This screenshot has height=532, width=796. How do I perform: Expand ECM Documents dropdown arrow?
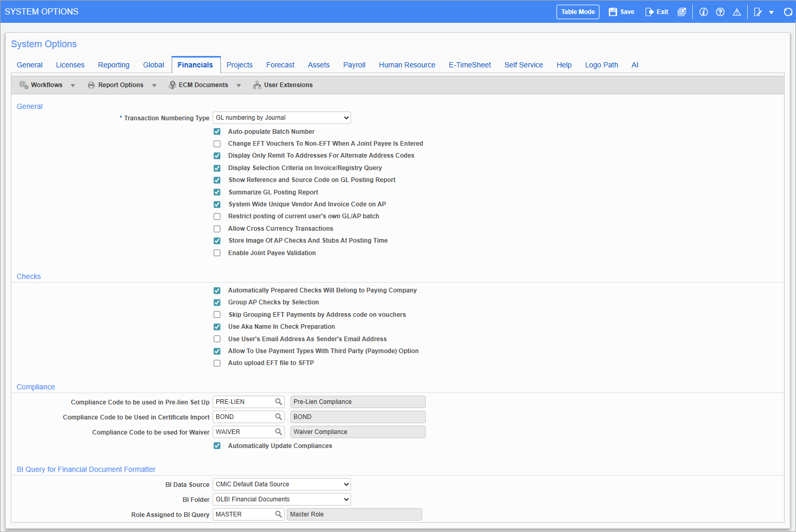(239, 86)
